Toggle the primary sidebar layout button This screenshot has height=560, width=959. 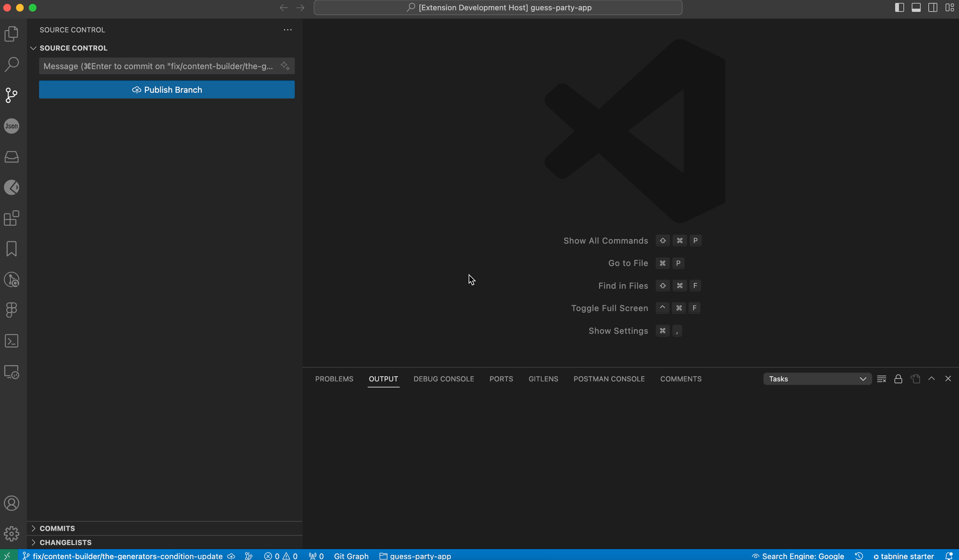[x=899, y=8]
